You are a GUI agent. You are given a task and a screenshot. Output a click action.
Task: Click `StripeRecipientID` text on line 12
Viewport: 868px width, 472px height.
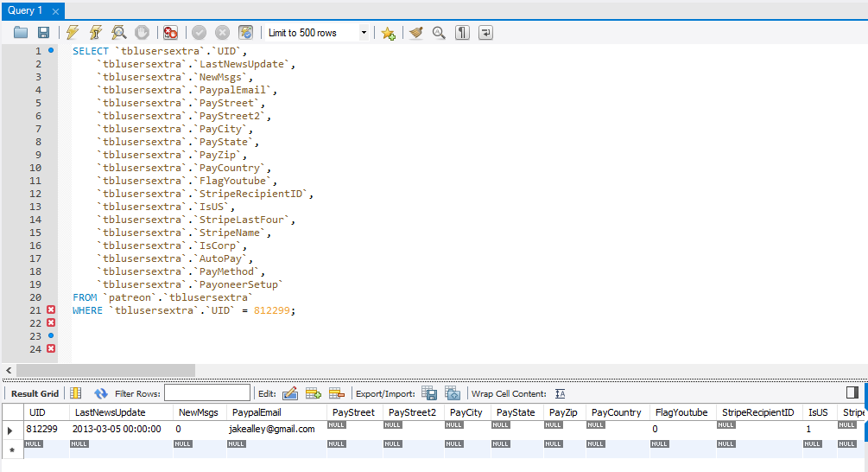[x=251, y=194]
